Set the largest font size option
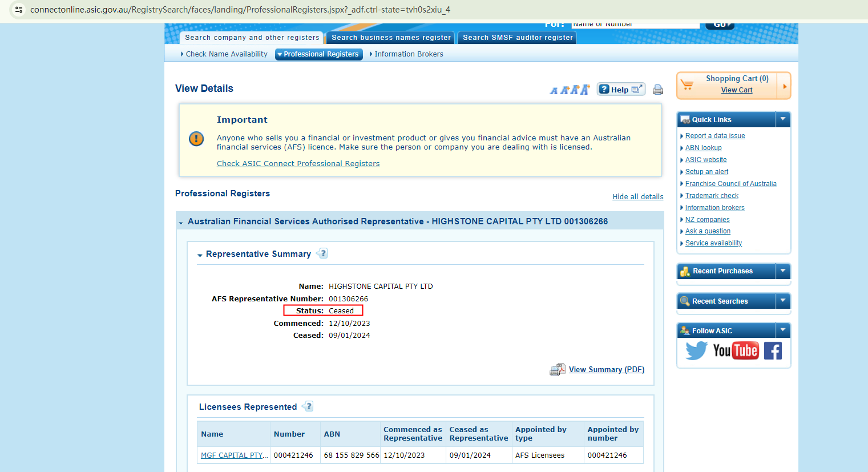Screen dimensions: 868x472 [585, 89]
